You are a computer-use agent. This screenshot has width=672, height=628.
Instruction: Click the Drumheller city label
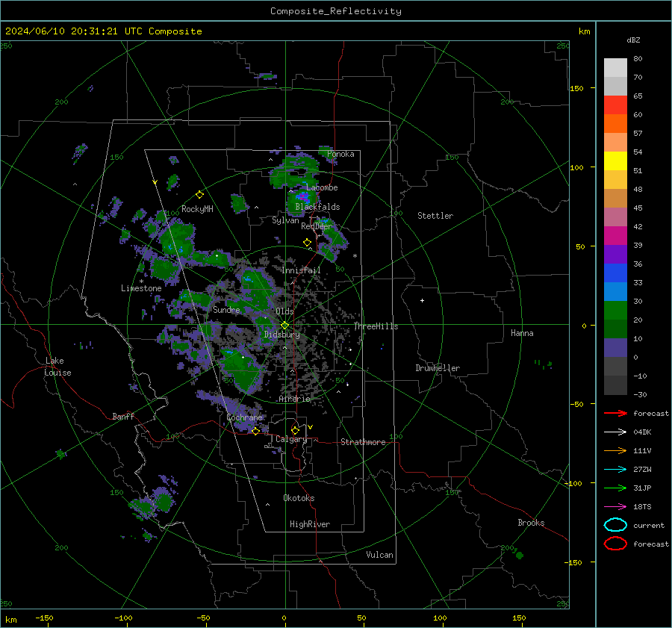[438, 368]
